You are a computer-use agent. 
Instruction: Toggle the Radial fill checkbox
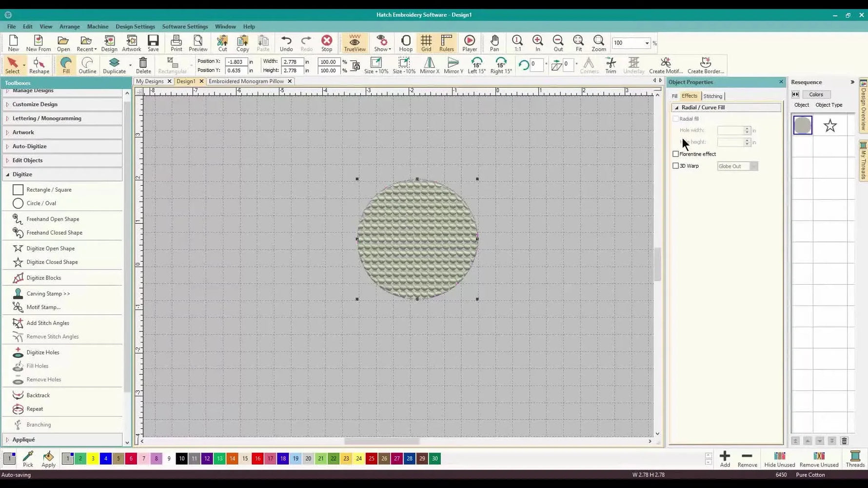[x=675, y=119]
